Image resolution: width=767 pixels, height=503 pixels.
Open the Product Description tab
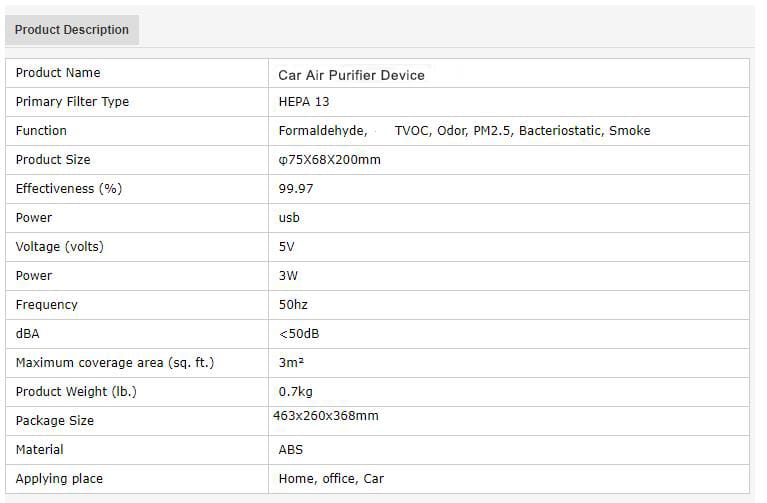coord(72,30)
